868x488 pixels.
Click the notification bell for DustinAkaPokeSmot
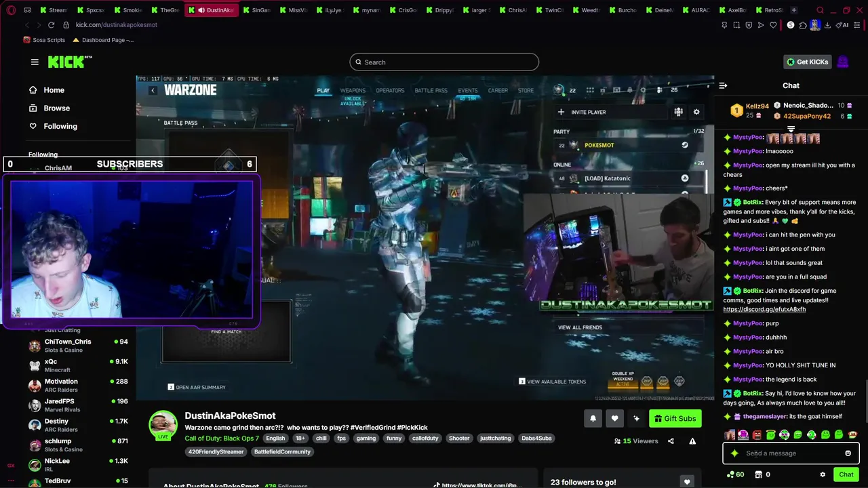click(x=593, y=418)
